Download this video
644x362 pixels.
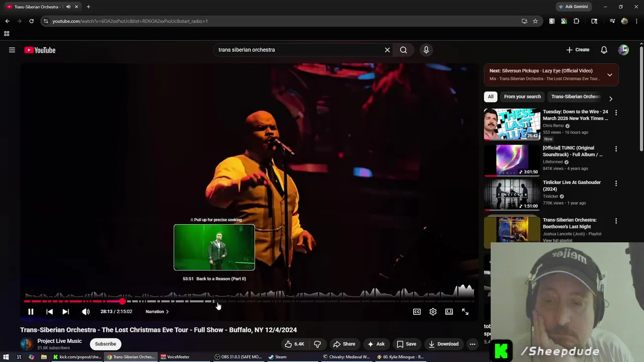(443, 344)
